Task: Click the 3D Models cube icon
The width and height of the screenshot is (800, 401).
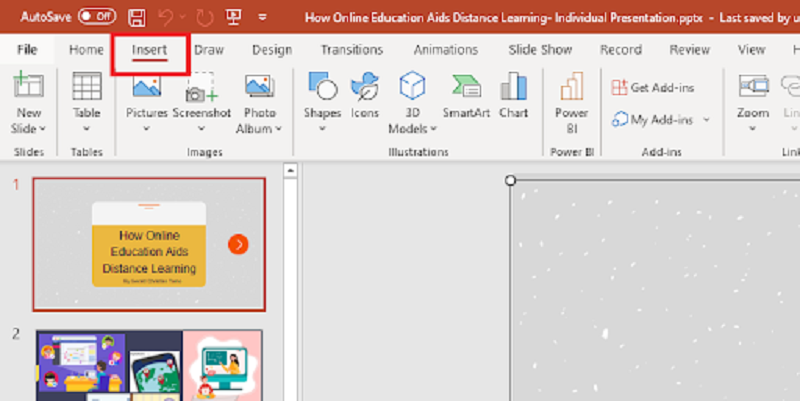Action: (412, 86)
